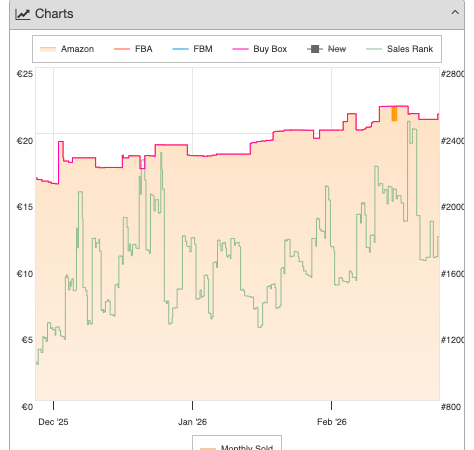
Task: Toggle the FBA series in the legend
Action: [x=133, y=49]
